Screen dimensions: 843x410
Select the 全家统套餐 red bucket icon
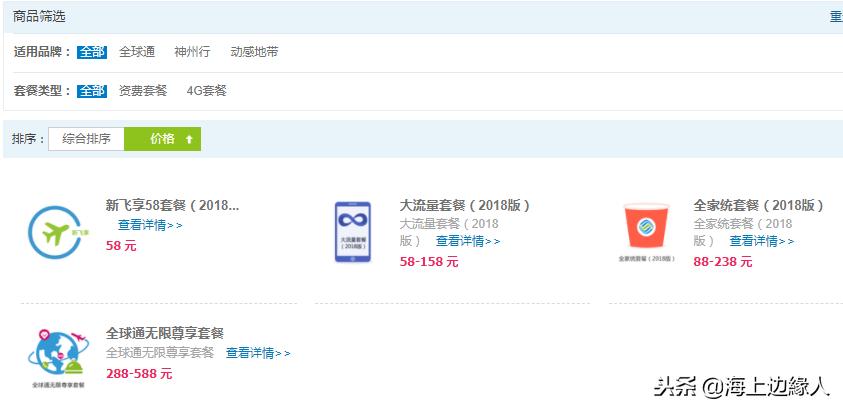[x=646, y=232]
